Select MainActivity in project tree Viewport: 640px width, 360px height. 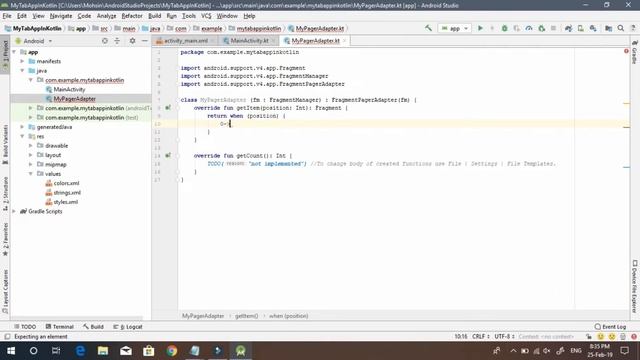(x=69, y=89)
